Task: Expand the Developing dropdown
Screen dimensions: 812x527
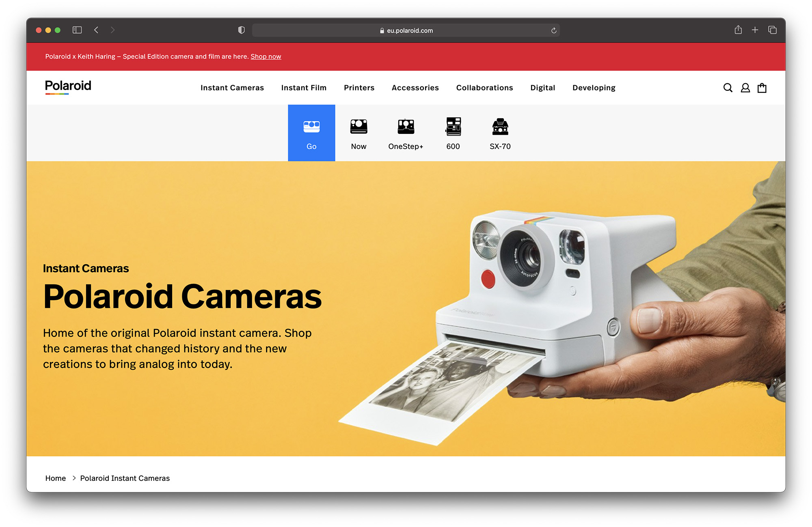Action: [x=594, y=87]
